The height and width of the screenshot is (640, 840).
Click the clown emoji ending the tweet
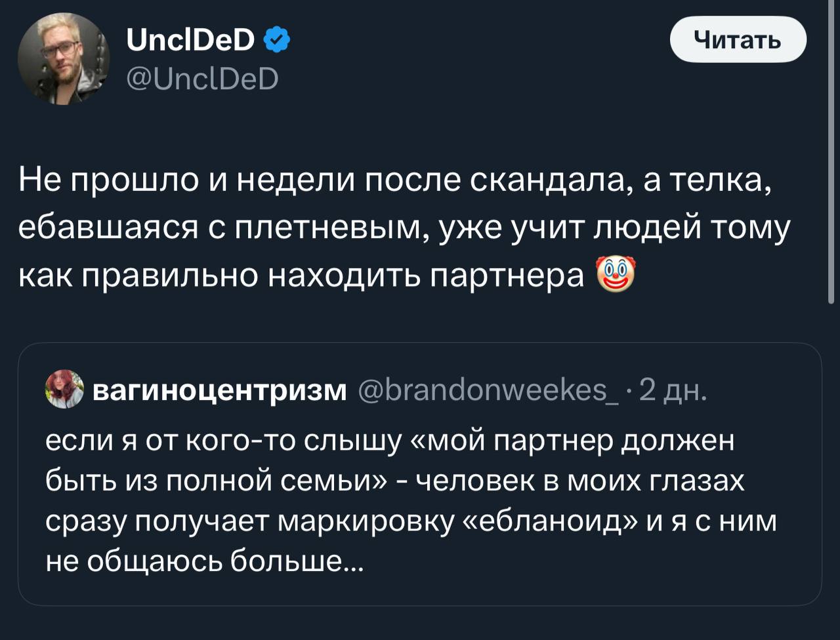click(615, 275)
